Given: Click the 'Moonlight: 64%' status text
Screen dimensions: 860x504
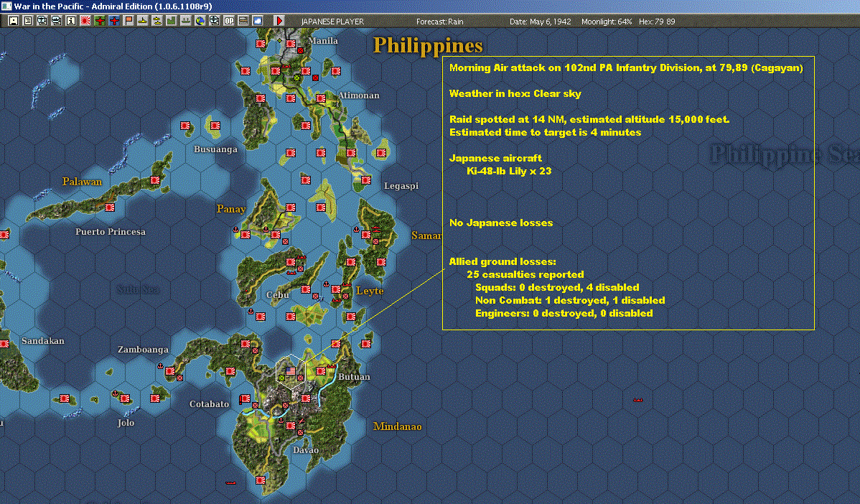Looking at the screenshot, I should point(607,22).
